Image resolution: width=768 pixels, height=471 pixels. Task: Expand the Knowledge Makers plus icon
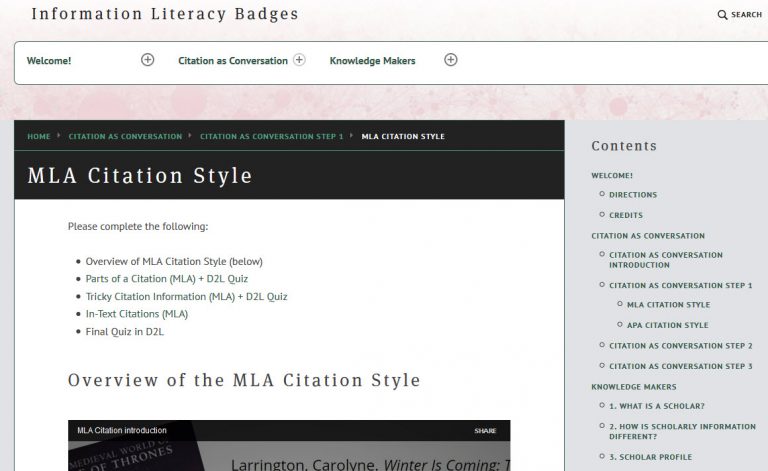click(451, 60)
